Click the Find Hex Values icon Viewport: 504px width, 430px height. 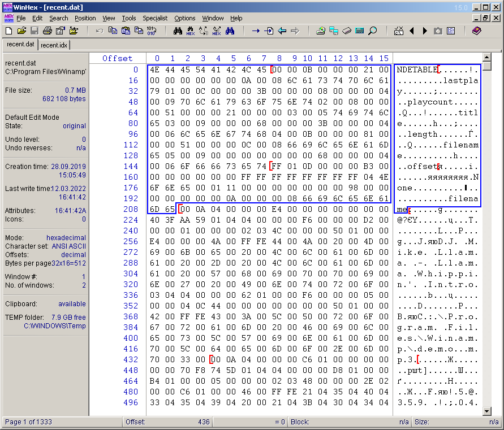pos(191,31)
